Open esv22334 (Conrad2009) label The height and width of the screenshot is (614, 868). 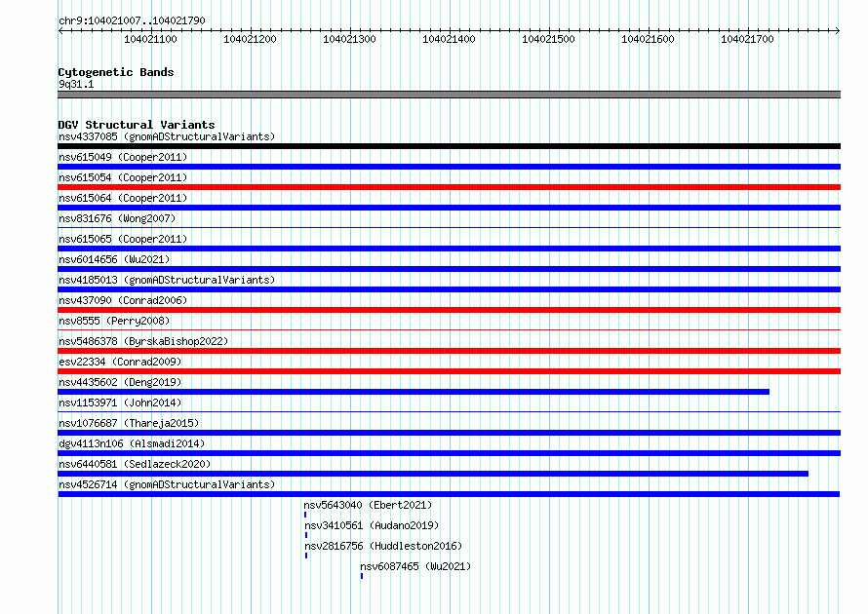coord(120,362)
